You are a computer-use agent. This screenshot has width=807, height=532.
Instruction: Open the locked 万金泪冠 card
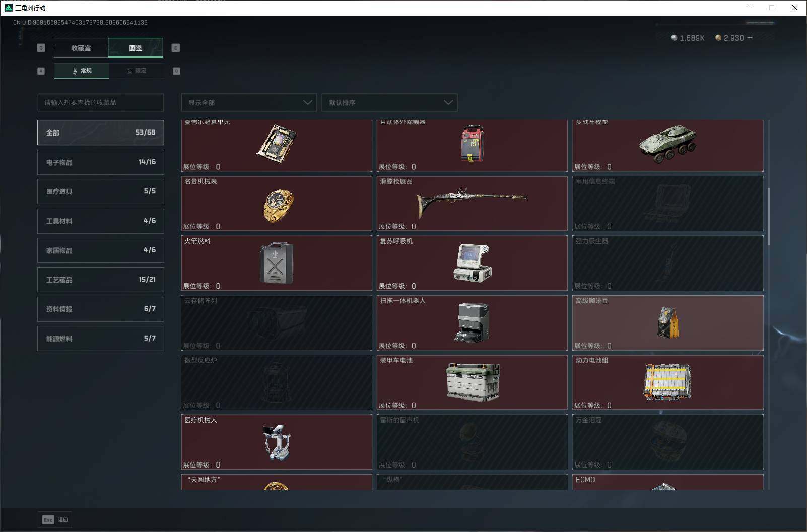pos(668,442)
